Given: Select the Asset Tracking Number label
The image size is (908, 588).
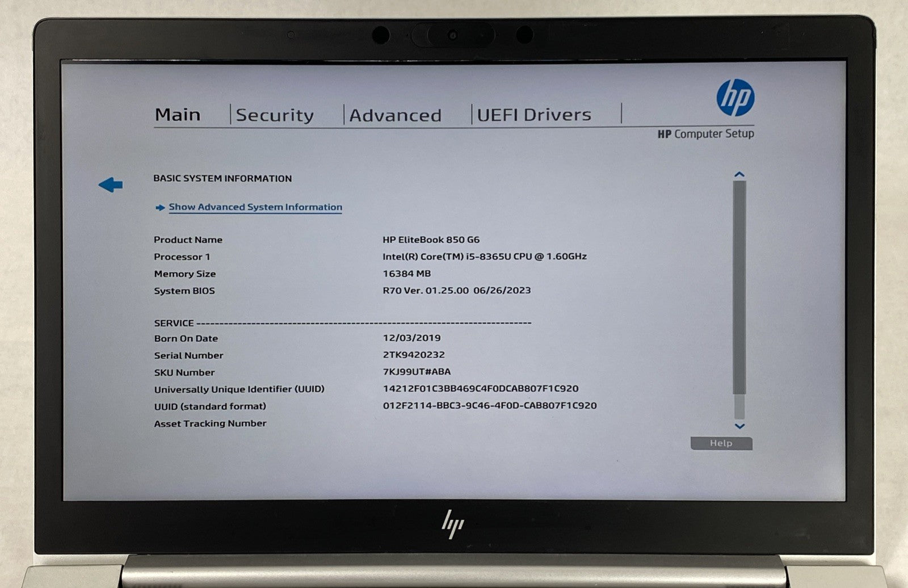Looking at the screenshot, I should click(210, 423).
